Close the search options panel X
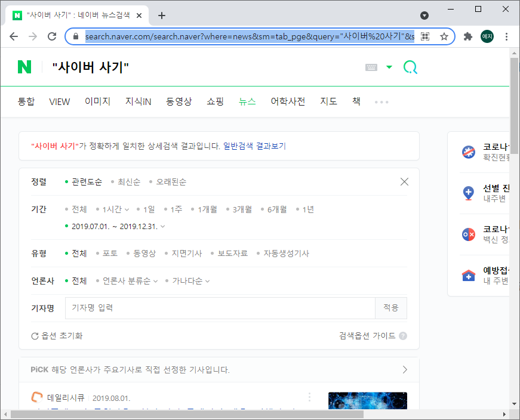Screen dimensions: 520x420 (404, 181)
